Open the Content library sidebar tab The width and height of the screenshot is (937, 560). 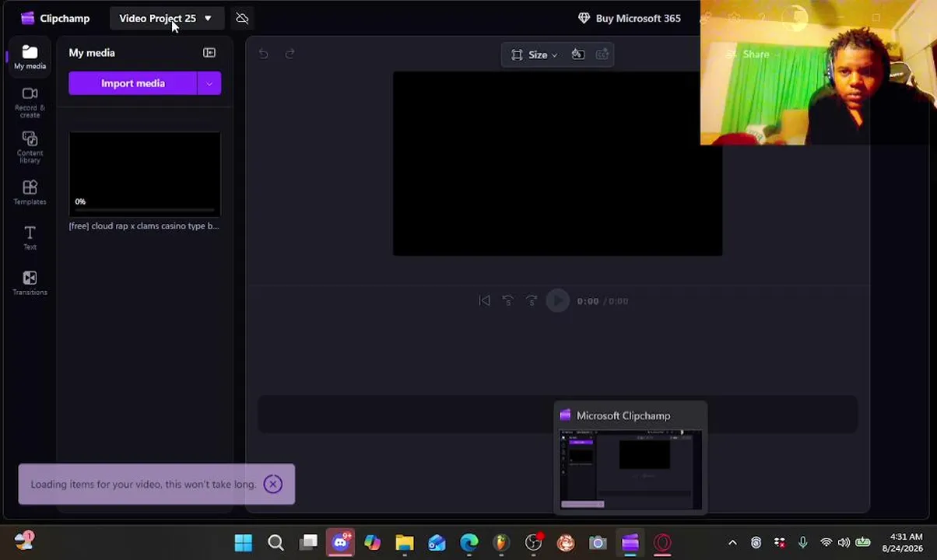click(30, 147)
